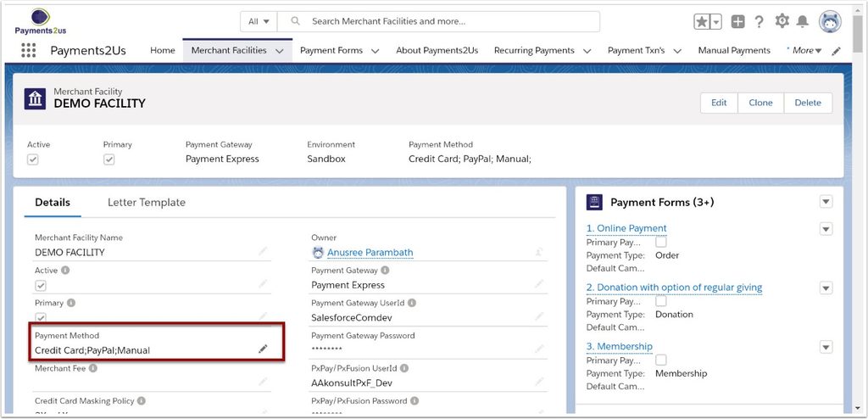The image size is (868, 419).
Task: Open the Online Payment row actions dropdown
Action: click(826, 229)
